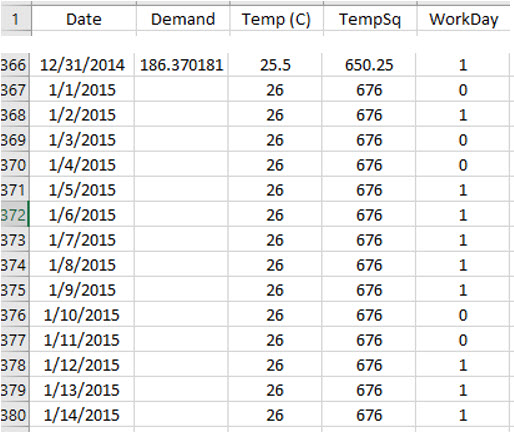Select row header 380
Screen dimensions: 514x438
tap(14, 415)
